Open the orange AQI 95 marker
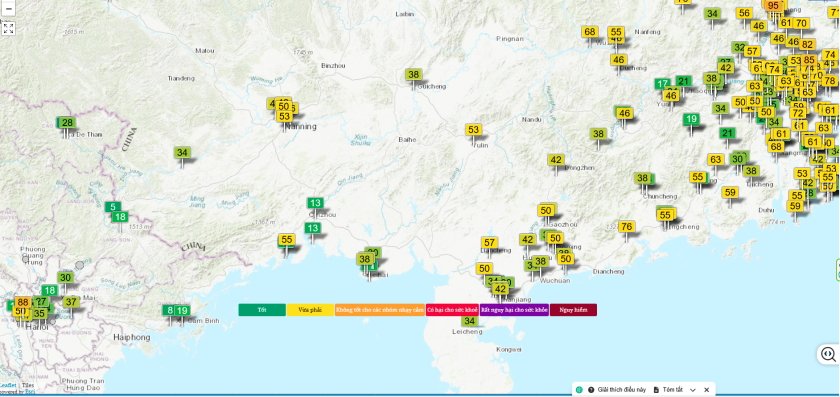 [x=772, y=6]
